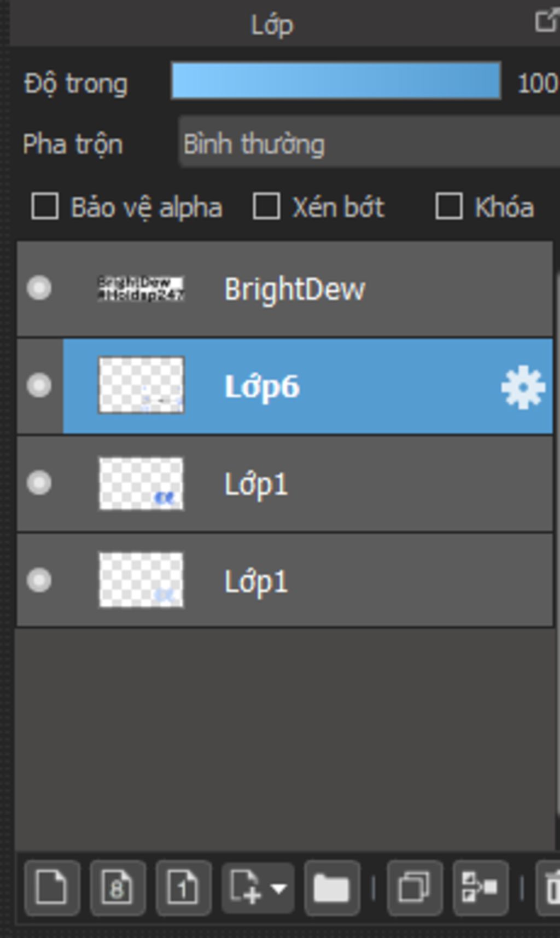
Task: Enable the Bảo vệ alpha checkbox
Action: 45,206
